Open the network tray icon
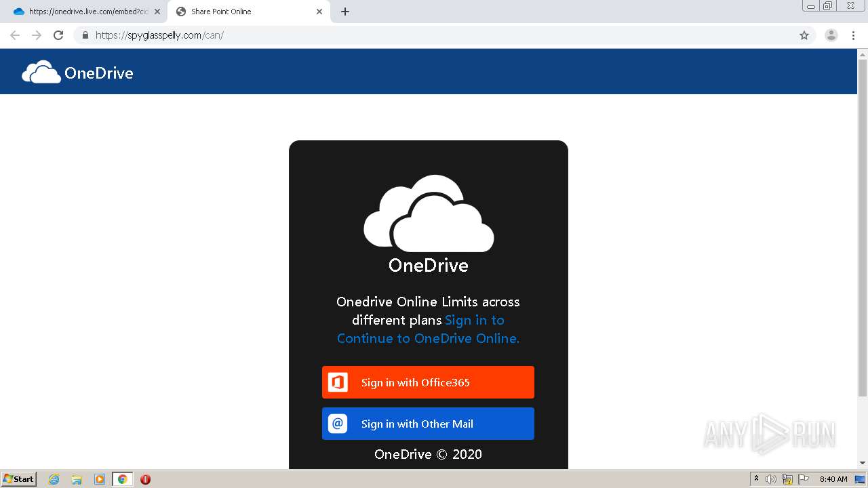This screenshot has width=868, height=488. 787,479
